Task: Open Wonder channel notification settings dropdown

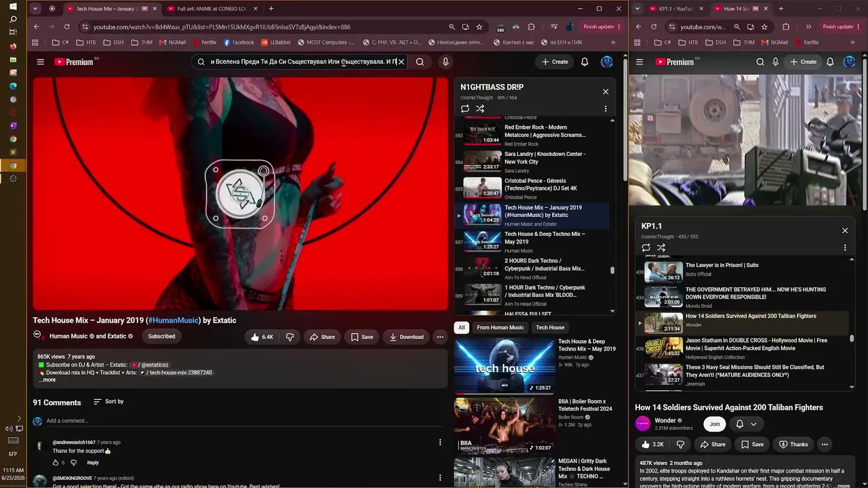Action: coord(746,424)
